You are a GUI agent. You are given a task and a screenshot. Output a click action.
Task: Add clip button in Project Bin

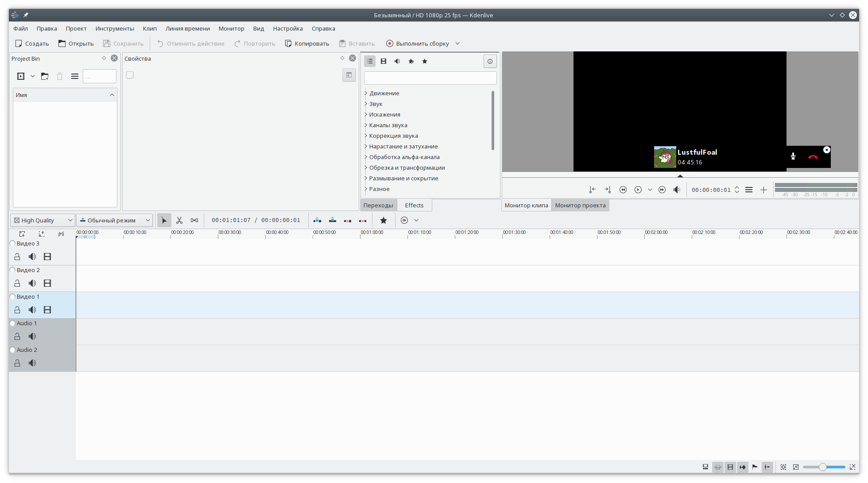(21, 76)
